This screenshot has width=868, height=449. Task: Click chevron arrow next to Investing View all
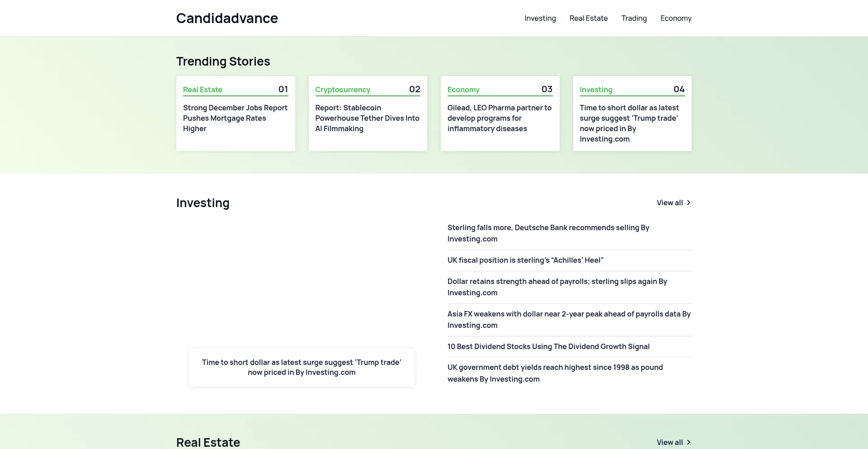coord(689,203)
